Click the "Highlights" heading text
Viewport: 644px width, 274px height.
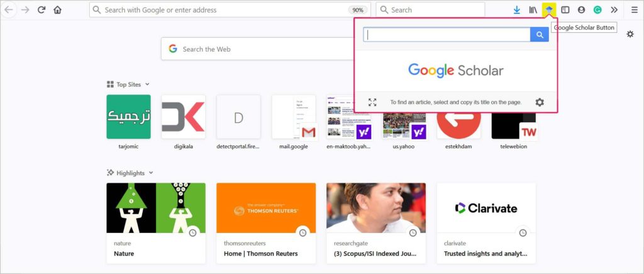(131, 173)
